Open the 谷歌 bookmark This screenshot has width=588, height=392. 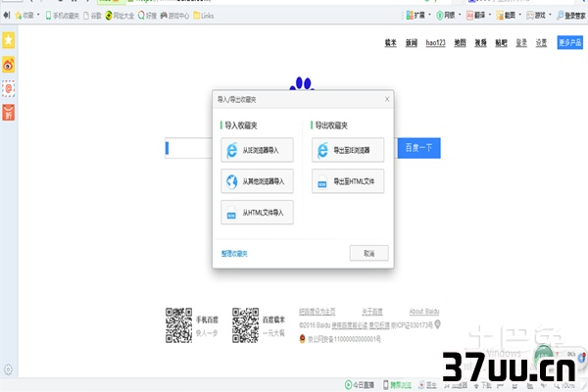click(92, 16)
